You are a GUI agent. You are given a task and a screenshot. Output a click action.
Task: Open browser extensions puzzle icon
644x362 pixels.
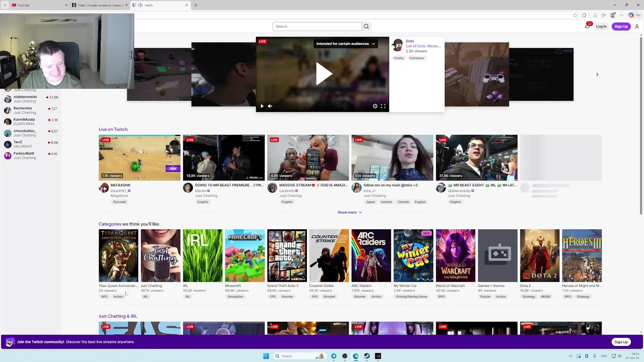pos(584,15)
